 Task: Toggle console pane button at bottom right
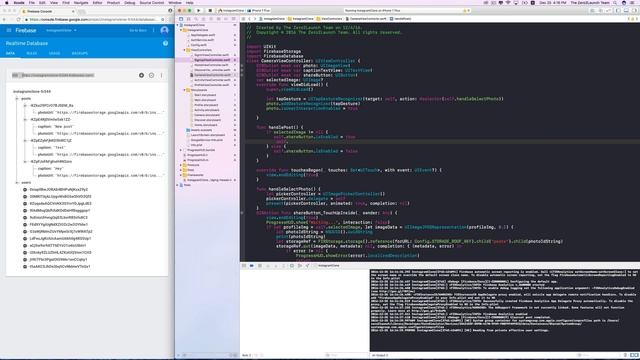coord(636,356)
